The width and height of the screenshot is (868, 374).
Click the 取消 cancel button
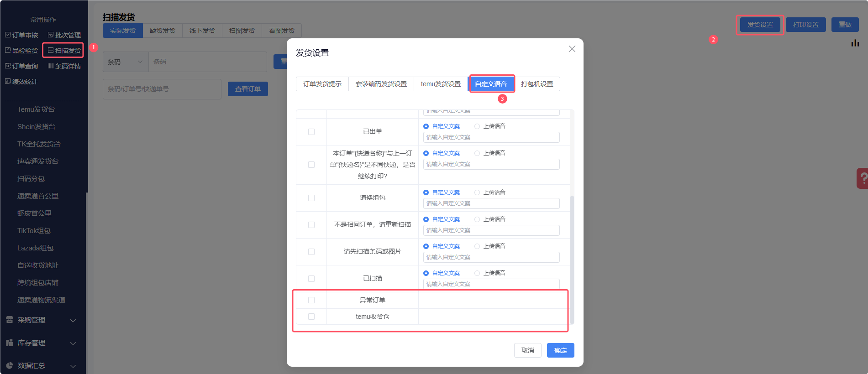[x=527, y=350]
